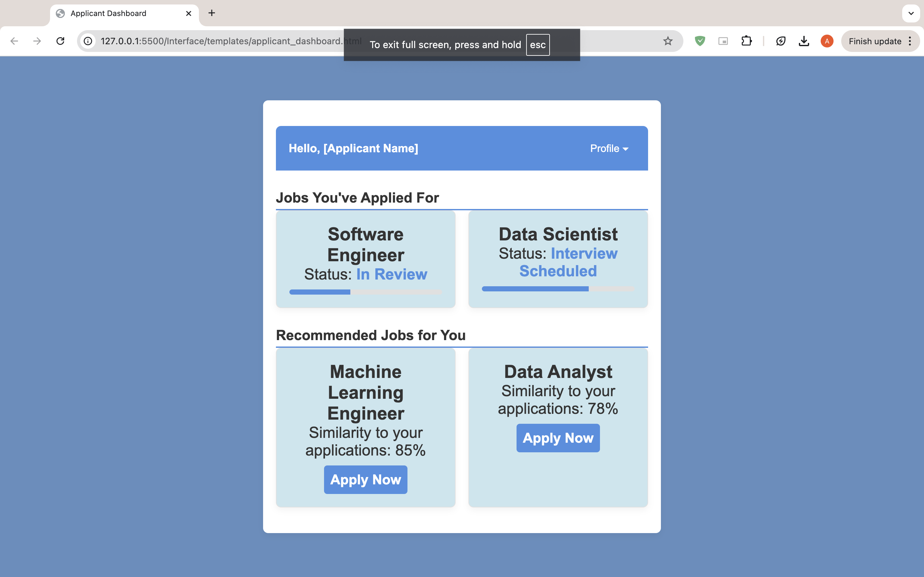
Task: Click the back navigation arrow
Action: [14, 41]
